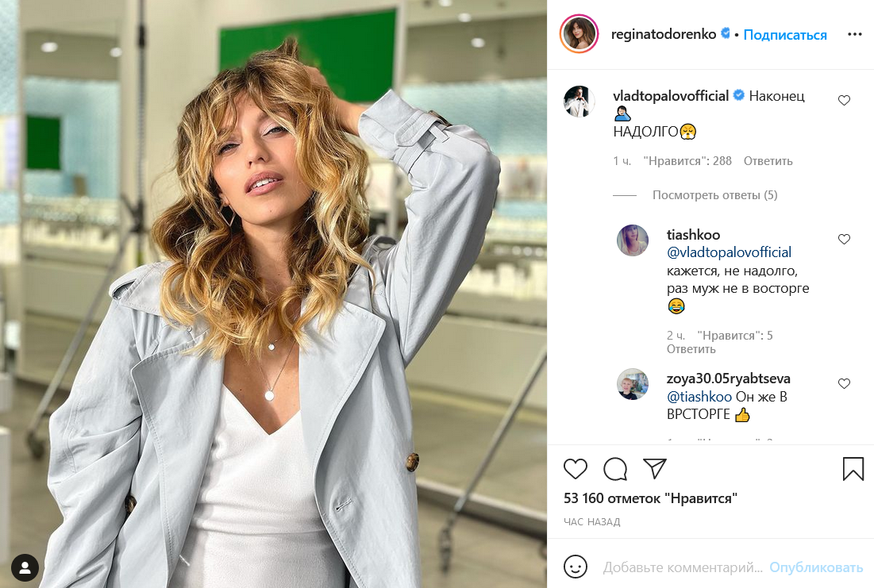Open more options three-dot menu
The width and height of the screenshot is (874, 588).
point(854,35)
